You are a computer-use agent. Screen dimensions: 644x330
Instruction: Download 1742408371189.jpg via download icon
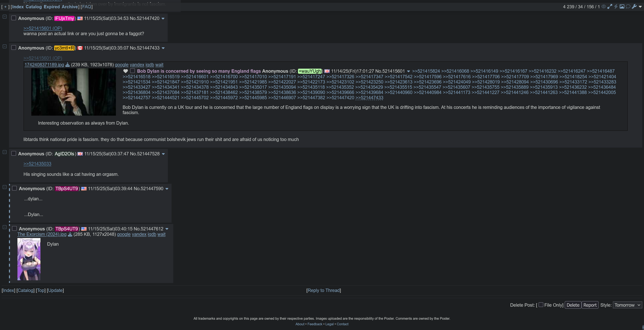68,65
